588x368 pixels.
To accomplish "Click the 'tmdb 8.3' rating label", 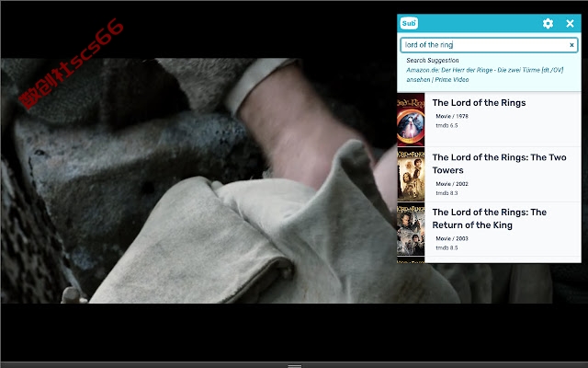I will tap(447, 193).
